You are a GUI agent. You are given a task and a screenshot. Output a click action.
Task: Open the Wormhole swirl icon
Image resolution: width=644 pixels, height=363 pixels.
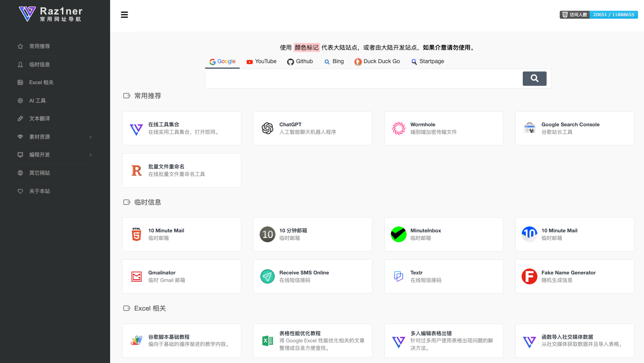coord(399,128)
